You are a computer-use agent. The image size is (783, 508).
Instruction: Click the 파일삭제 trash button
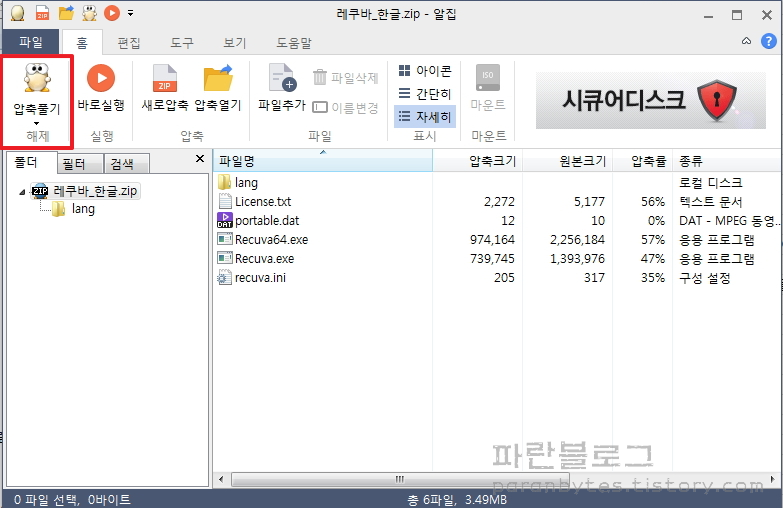346,77
